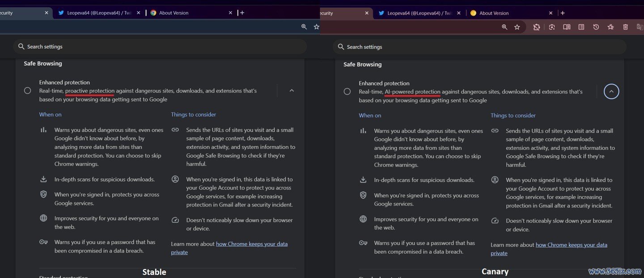Click the search magnifier icon in Canary's settings search
This screenshot has height=278, width=644.
341,47
